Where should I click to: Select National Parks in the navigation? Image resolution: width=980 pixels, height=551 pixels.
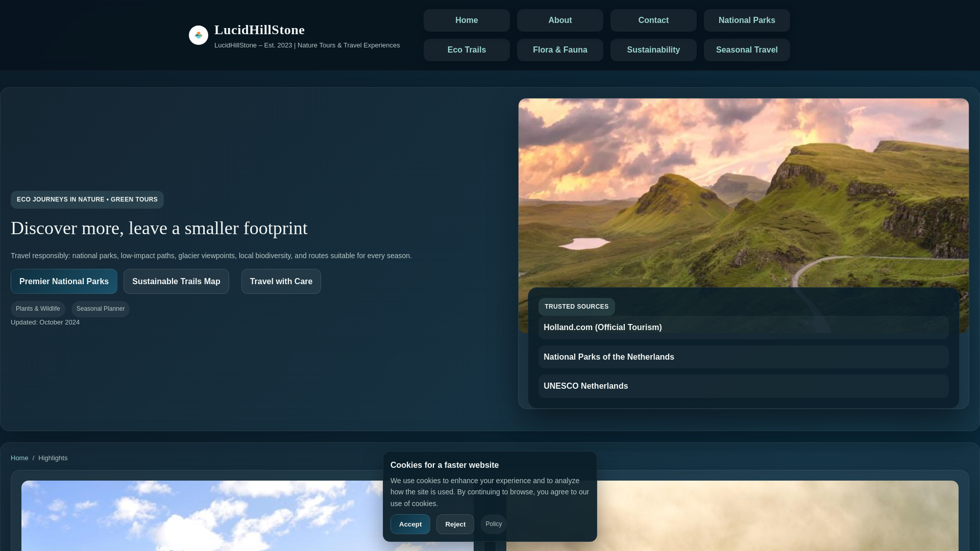[747, 20]
